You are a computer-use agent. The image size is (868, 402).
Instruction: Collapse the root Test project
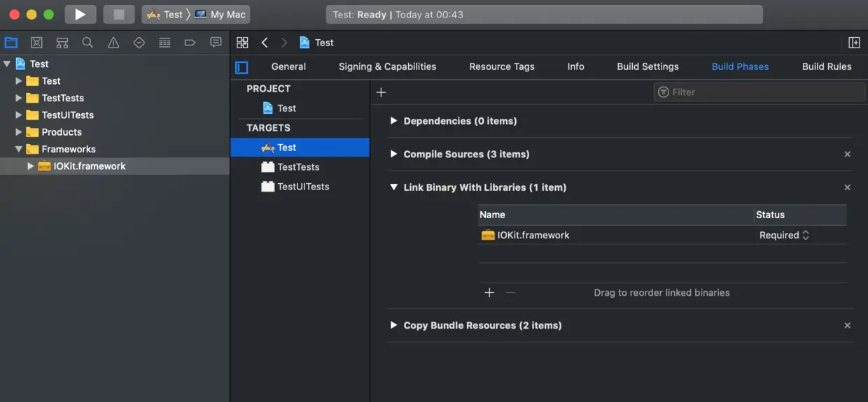tap(7, 64)
